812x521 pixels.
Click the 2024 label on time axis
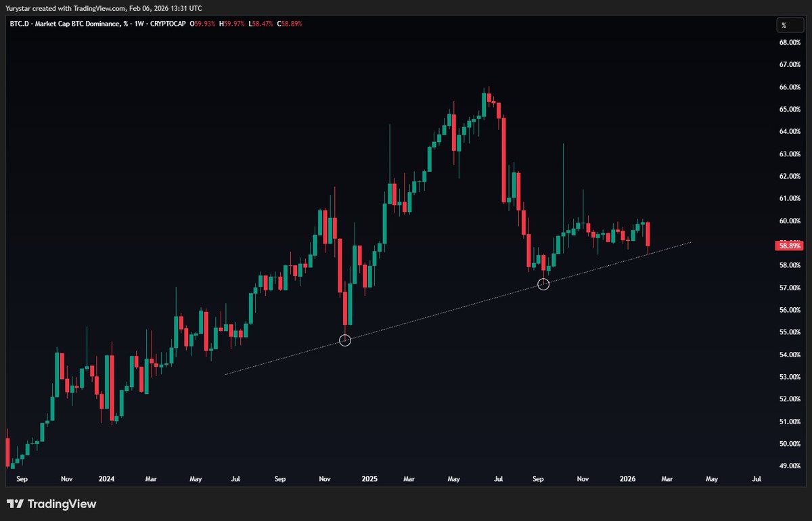(x=106, y=479)
